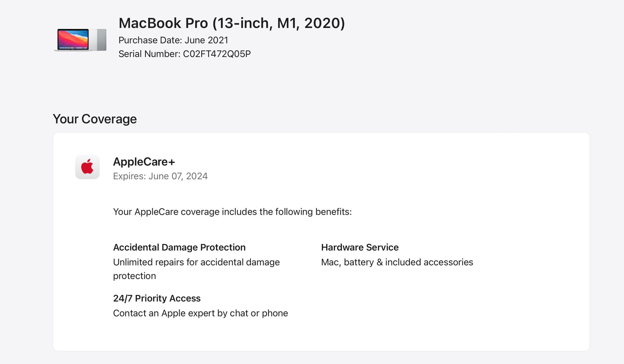Toggle the 24/7 Priority Access option
The height and width of the screenshot is (364, 624).
pyautogui.click(x=156, y=298)
